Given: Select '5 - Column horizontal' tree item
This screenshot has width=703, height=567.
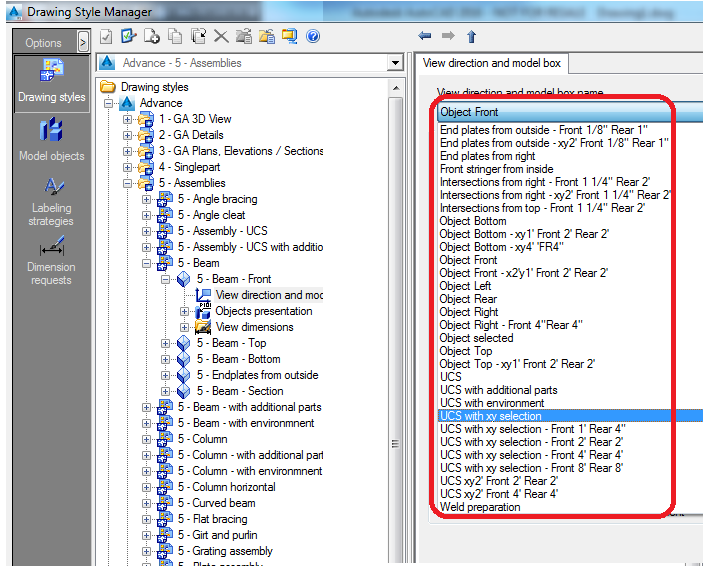Looking at the screenshot, I should [226, 487].
